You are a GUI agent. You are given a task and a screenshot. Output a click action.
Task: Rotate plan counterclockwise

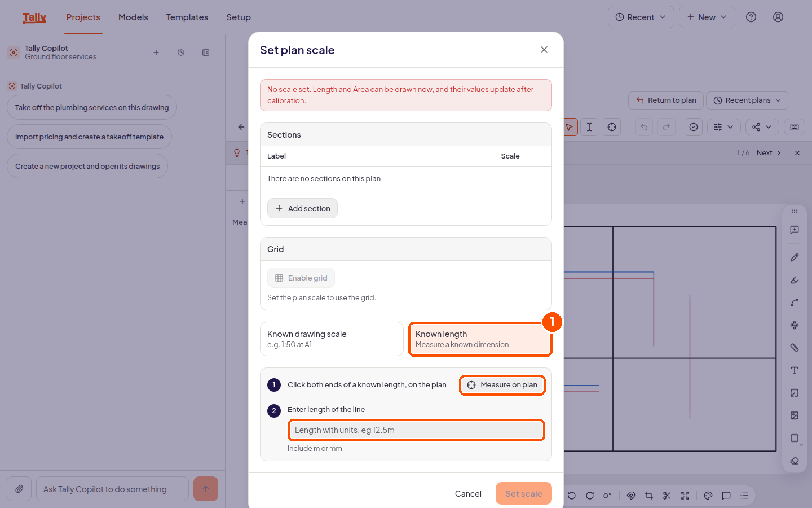point(572,496)
